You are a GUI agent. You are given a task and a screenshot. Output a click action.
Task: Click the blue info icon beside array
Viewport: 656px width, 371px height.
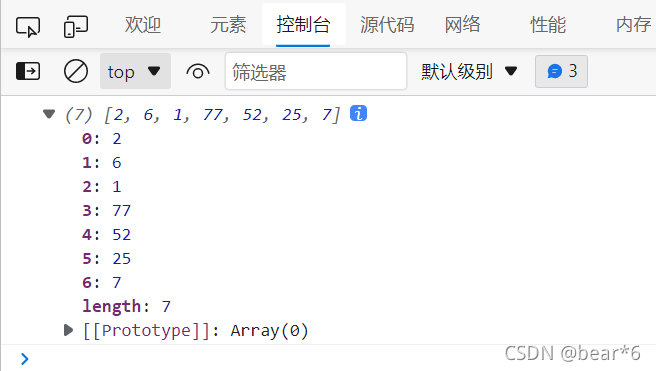(359, 113)
